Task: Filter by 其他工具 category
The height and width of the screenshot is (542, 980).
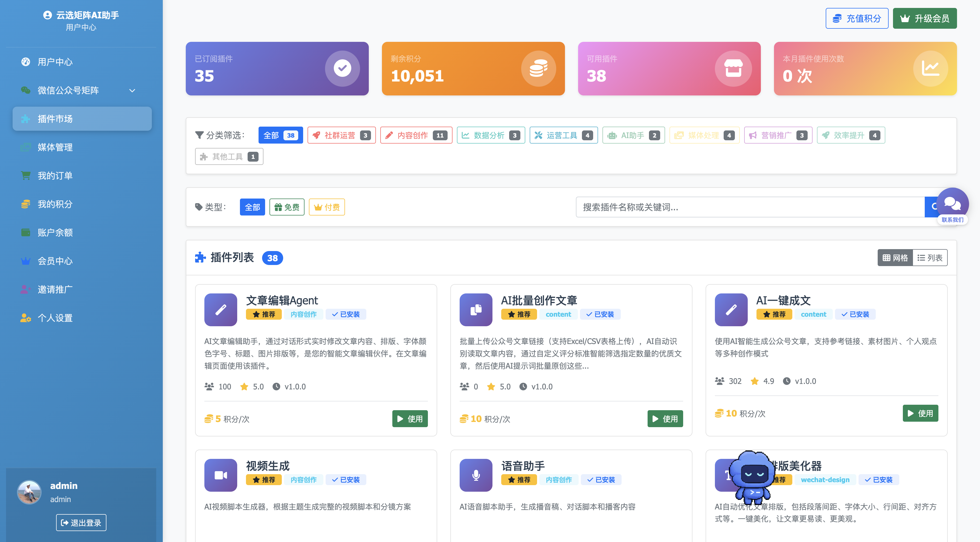Action: click(229, 156)
